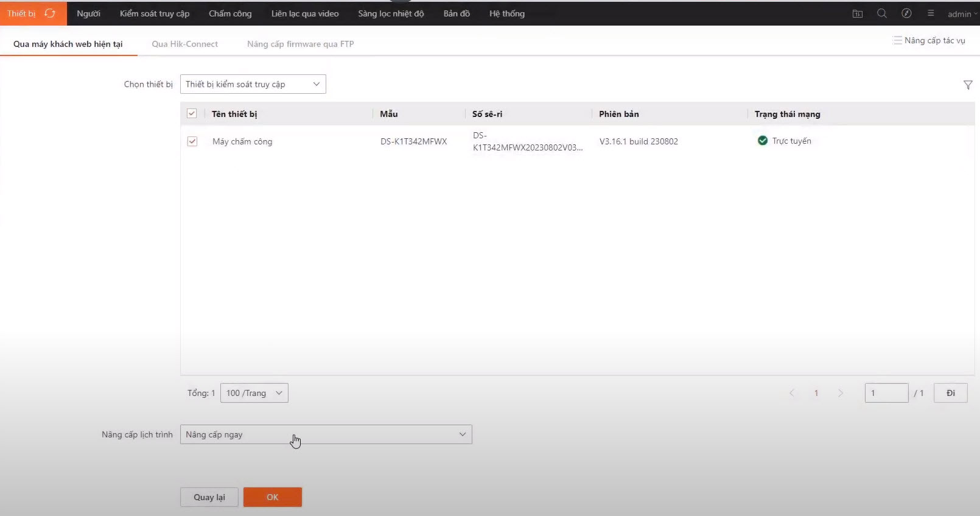Go to next page arrow

point(841,393)
